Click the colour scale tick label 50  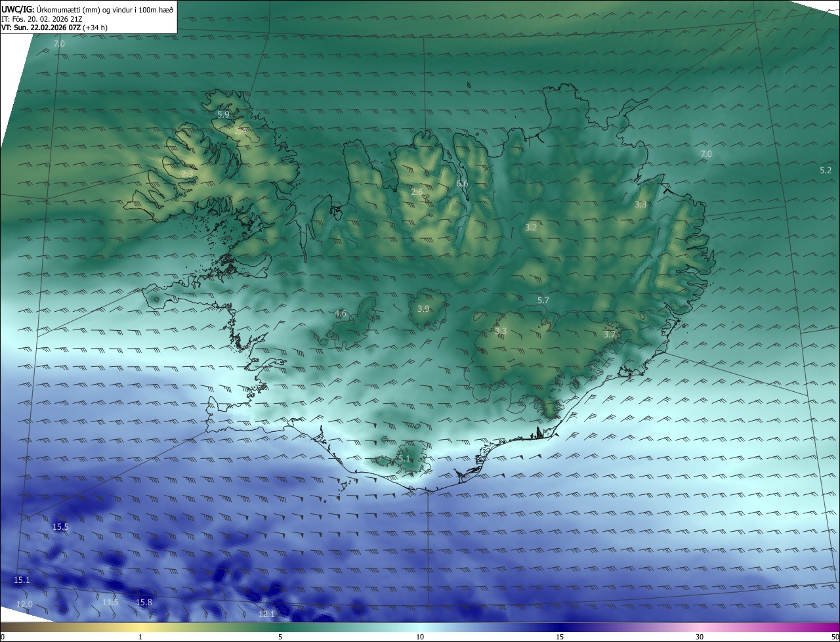[x=835, y=637]
